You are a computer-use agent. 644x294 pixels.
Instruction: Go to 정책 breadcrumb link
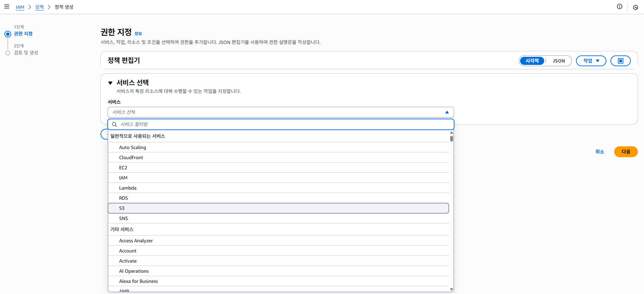[39, 7]
